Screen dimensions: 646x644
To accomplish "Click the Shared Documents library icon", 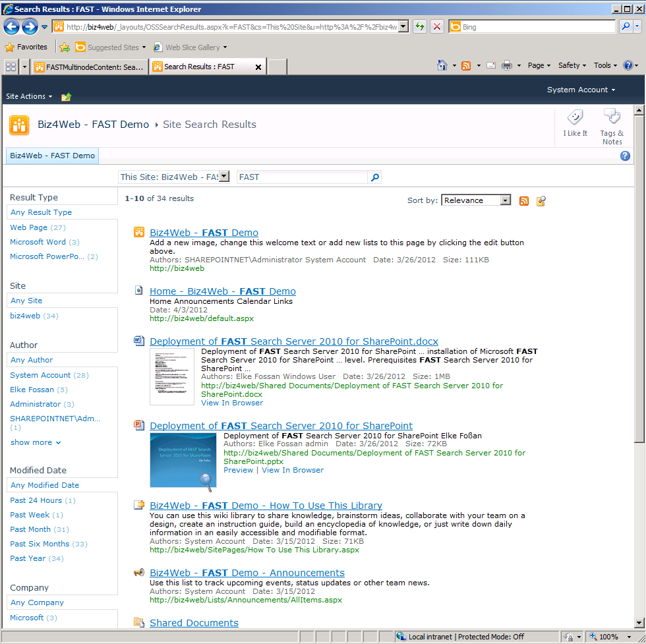I will pyautogui.click(x=139, y=622).
